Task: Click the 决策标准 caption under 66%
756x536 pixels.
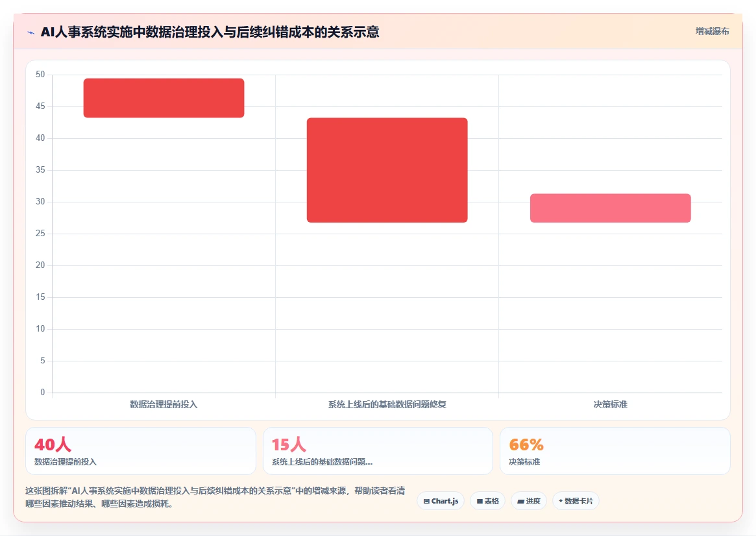Action: 524,462
